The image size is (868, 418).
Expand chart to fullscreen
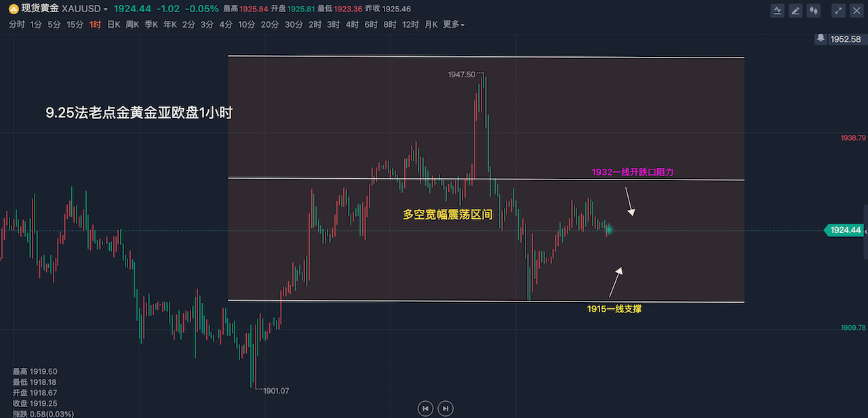tap(839, 11)
